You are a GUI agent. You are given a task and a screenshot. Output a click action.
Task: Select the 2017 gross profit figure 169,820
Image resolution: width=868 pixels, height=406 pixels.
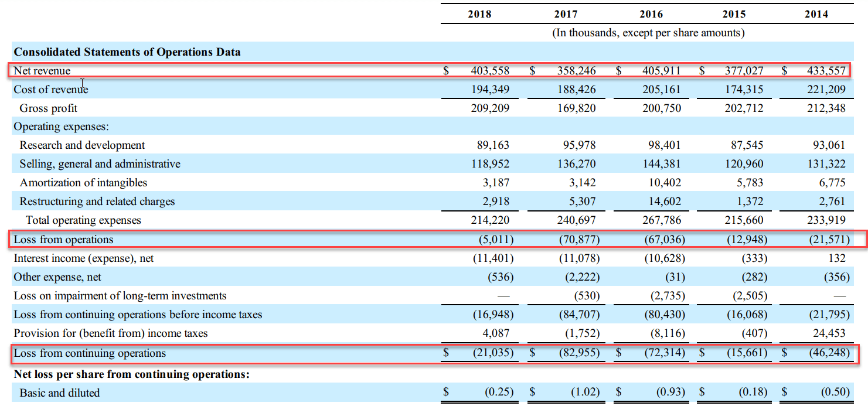[x=577, y=108]
